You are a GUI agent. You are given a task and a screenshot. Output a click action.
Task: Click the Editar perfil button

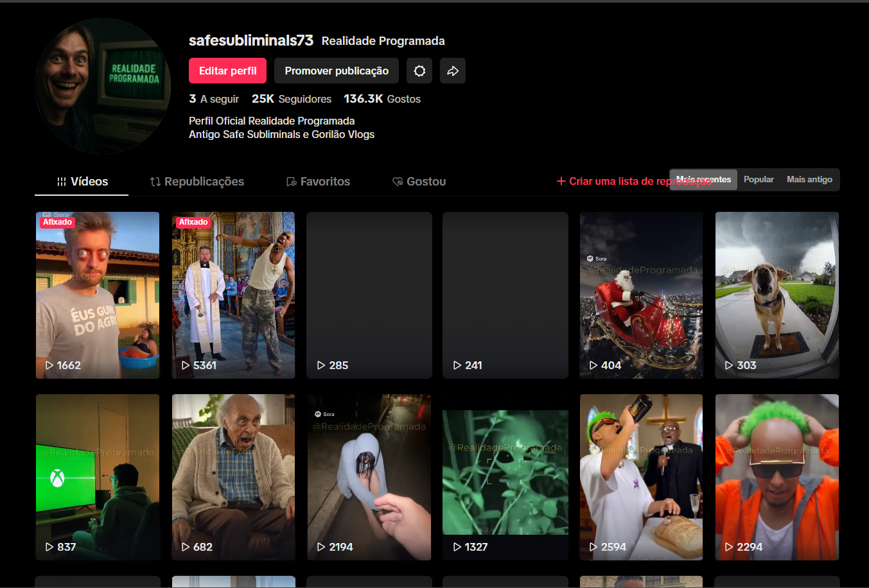point(227,71)
